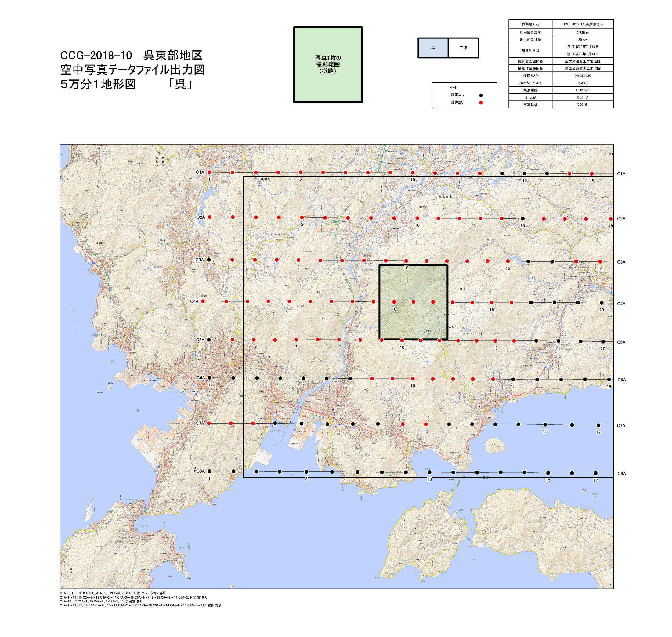Click the 20 cm value cell
This screenshot has width=672, height=637.
[582, 40]
